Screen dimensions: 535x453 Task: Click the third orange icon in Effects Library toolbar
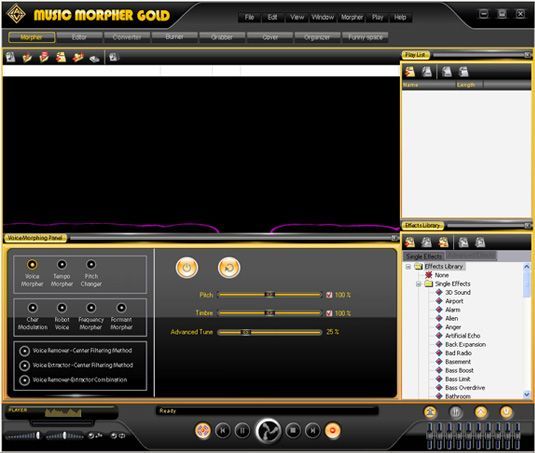pos(443,242)
